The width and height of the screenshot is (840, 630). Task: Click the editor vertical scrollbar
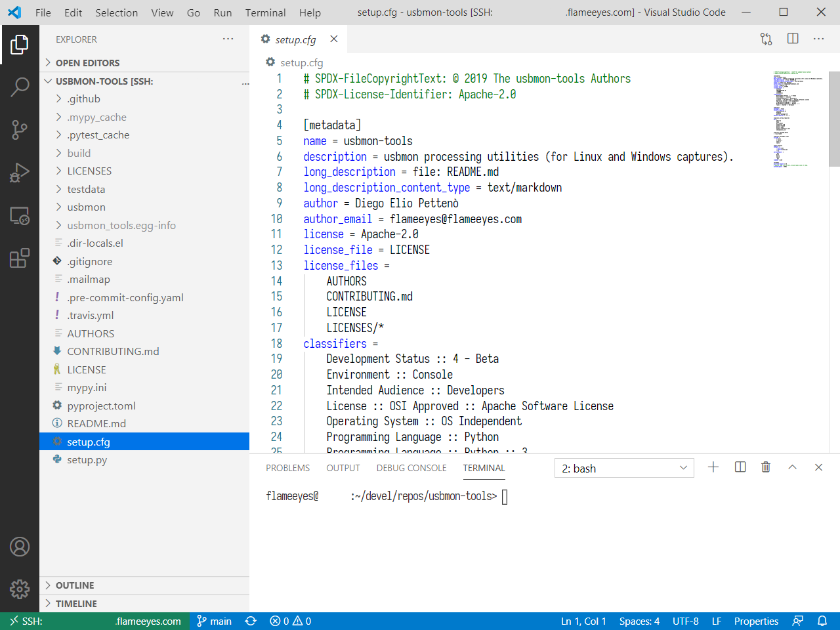click(x=835, y=119)
